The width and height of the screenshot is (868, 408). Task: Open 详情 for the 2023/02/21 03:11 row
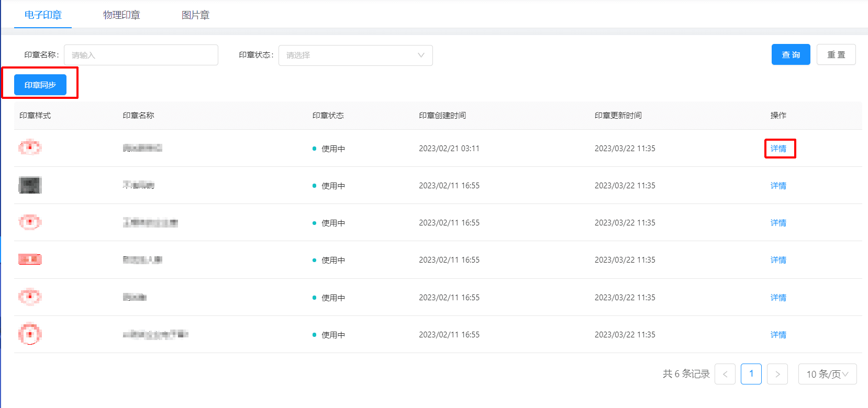(x=778, y=149)
